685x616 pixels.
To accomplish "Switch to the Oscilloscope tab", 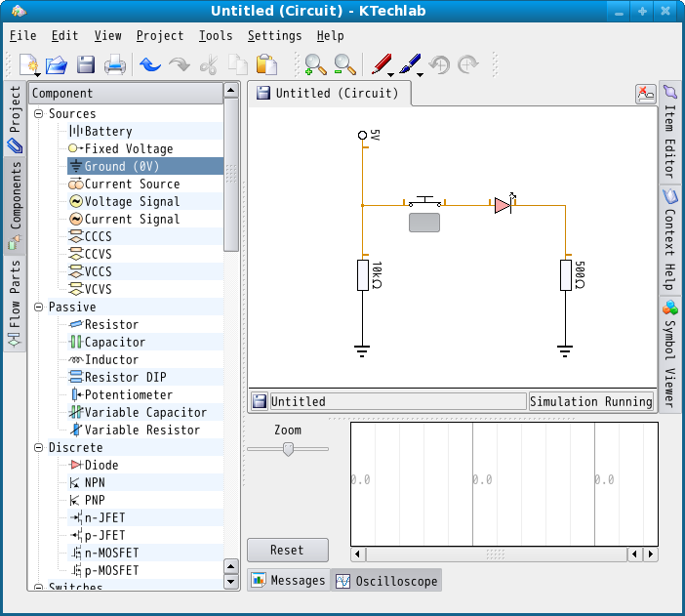I will pos(385,581).
